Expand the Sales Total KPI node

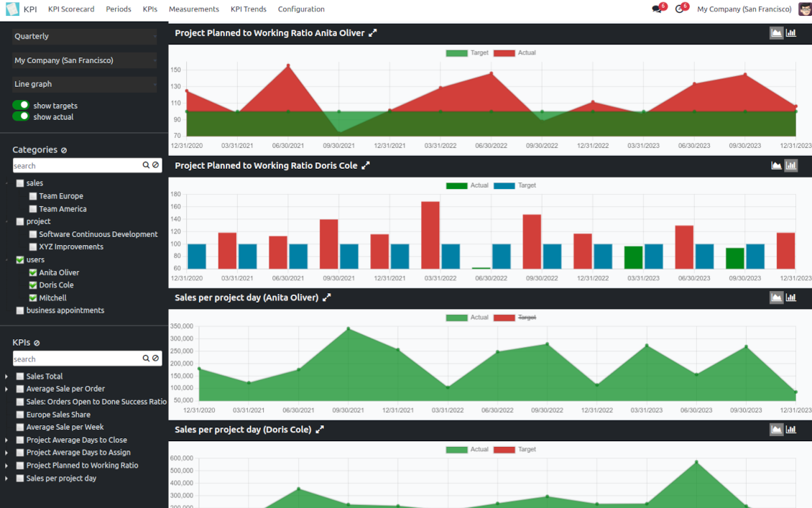pos(6,377)
